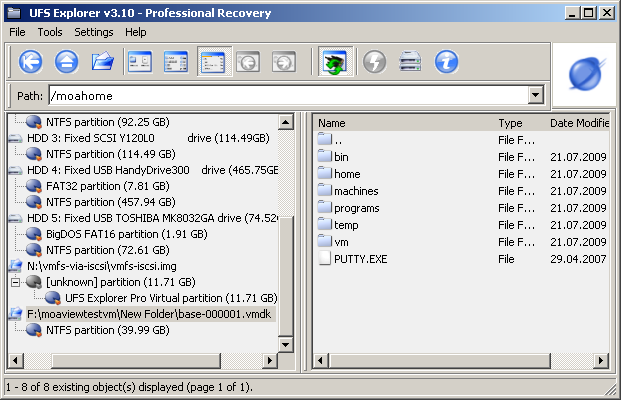621x400 pixels.
Task: Open the Path dropdown arrow
Action: click(x=536, y=96)
